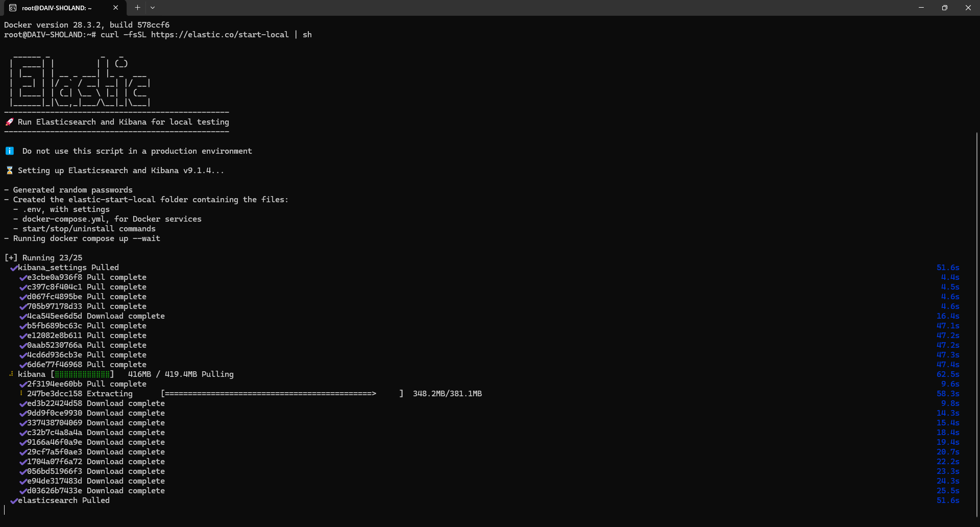Click the checkmark beside 6d6e77f46968
The image size is (980, 527).
pos(23,365)
